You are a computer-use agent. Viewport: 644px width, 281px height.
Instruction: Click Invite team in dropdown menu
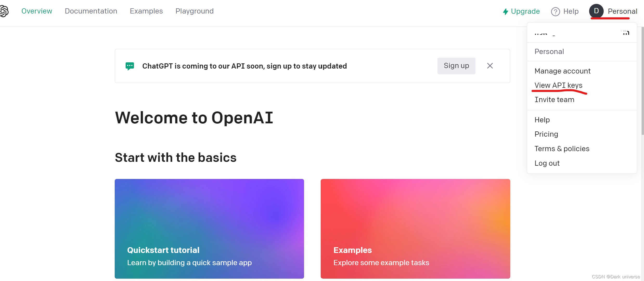click(554, 99)
